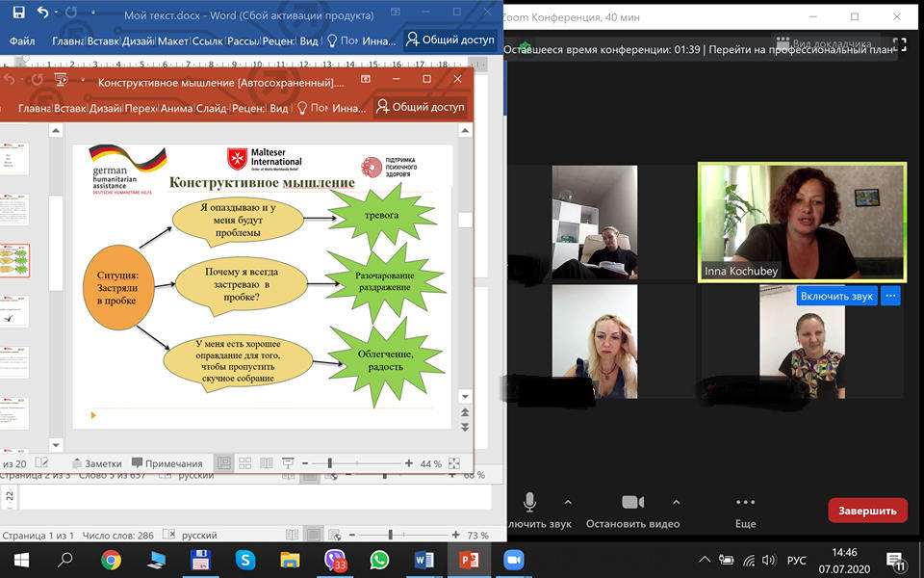924x578 pixels.
Task: Adjust the PowerPoint zoom slider
Action: click(330, 464)
